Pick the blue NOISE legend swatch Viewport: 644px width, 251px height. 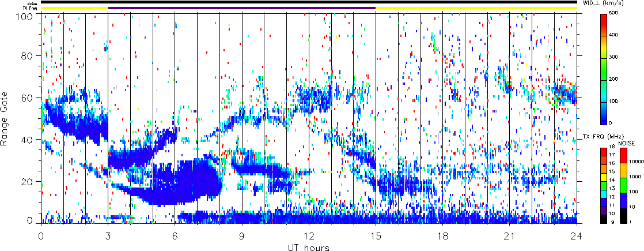pos(623,200)
